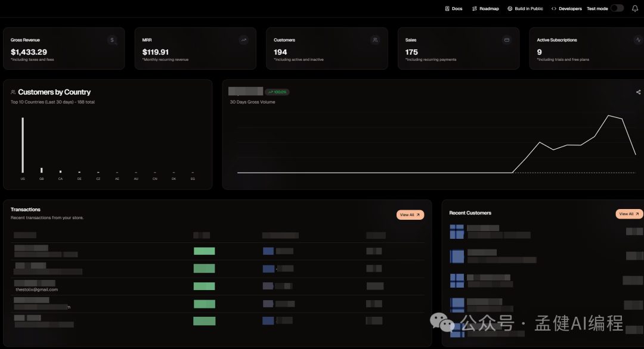Click the Active Subscriptions pulse icon
Screen dimensions: 644x349
click(x=638, y=40)
